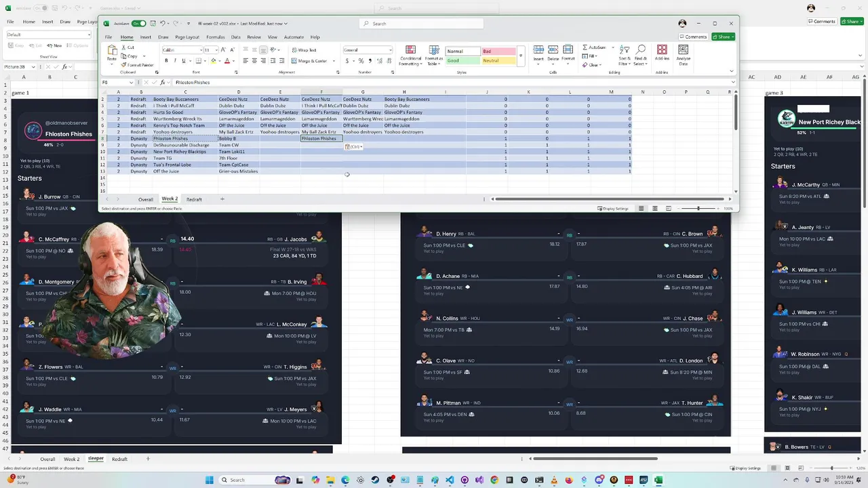The width and height of the screenshot is (868, 488).
Task: Open the Excel icon in the taskbar
Action: [658, 480]
